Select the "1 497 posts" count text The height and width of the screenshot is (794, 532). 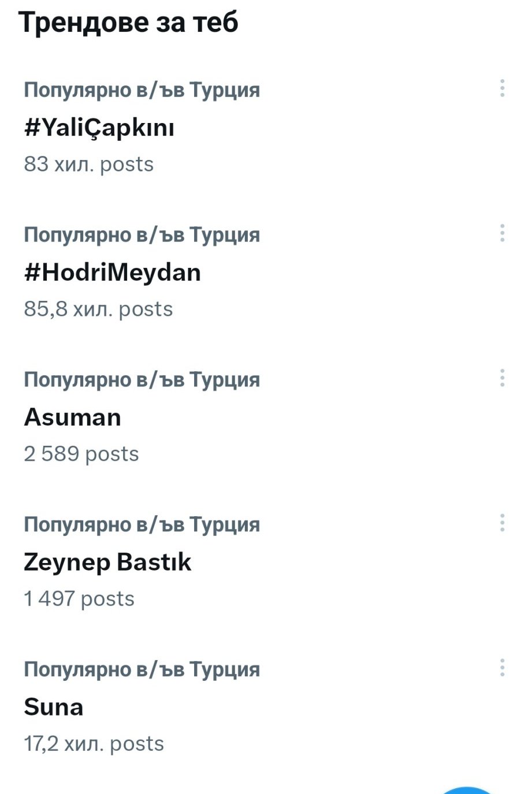click(x=79, y=599)
